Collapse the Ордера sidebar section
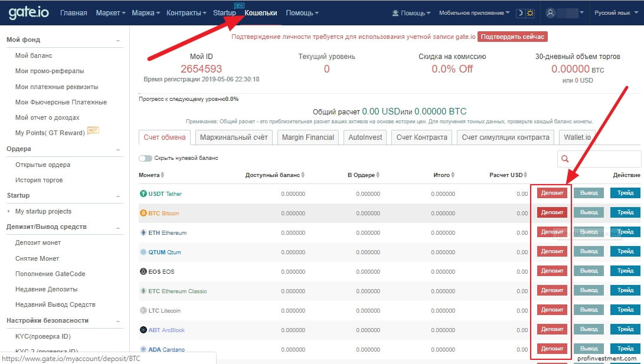This screenshot has height=364, width=644. (118, 149)
